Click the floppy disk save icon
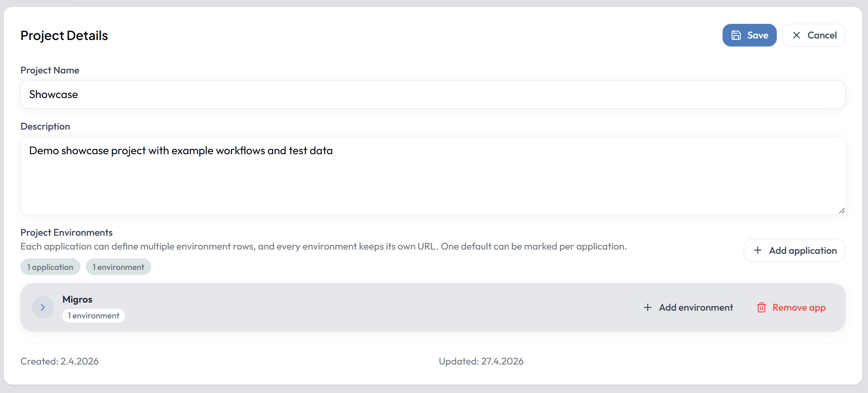 tap(736, 35)
